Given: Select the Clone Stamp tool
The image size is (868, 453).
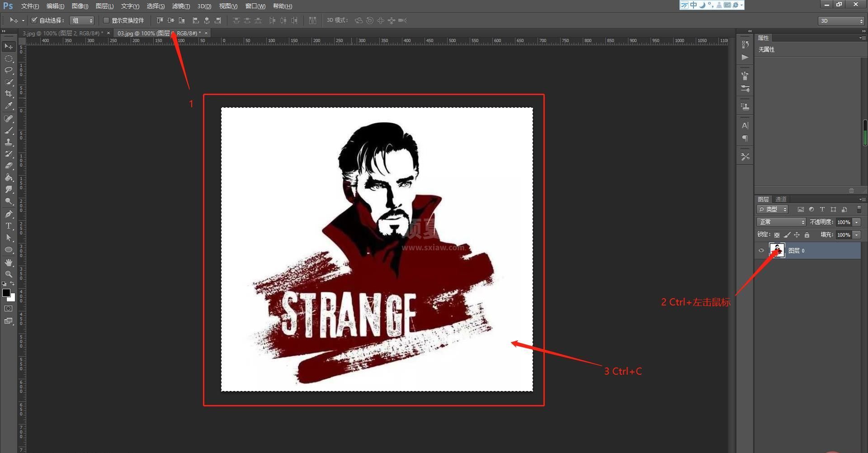Looking at the screenshot, I should (9, 142).
